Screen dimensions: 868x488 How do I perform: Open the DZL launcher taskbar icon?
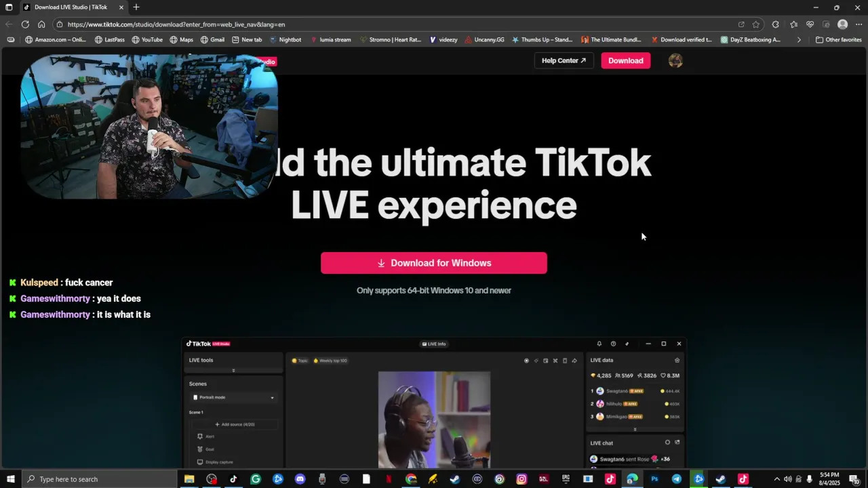tap(544, 479)
